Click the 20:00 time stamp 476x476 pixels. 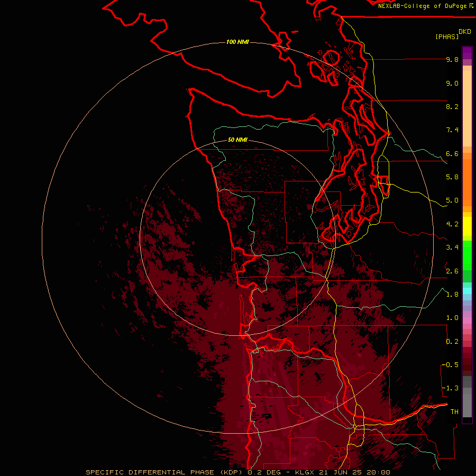pos(378,472)
